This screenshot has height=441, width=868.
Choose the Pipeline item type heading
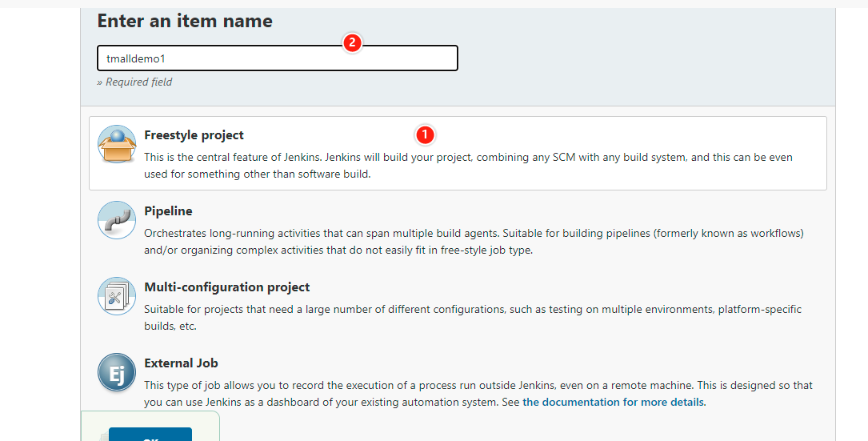point(168,211)
